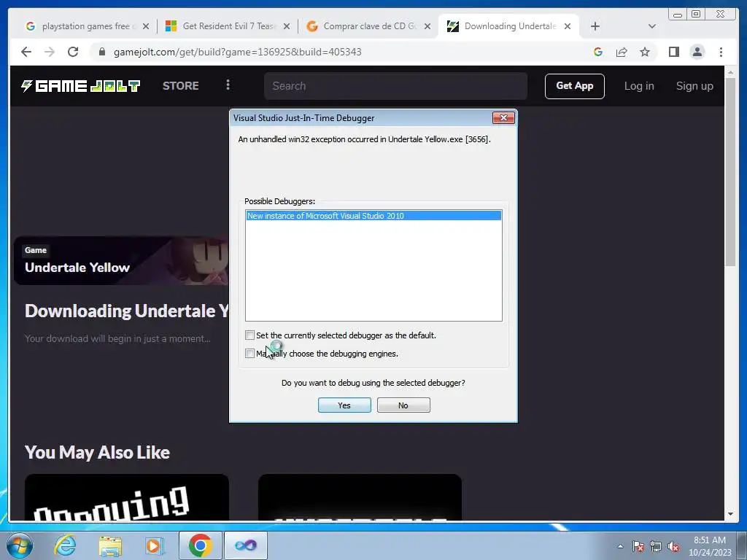Screen dimensions: 747x560
Task: Click the Chrome back arrow
Action: point(26,52)
